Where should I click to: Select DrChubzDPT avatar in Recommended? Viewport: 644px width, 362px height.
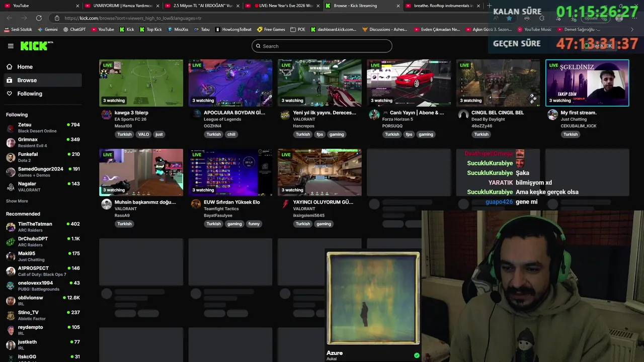[11, 242]
